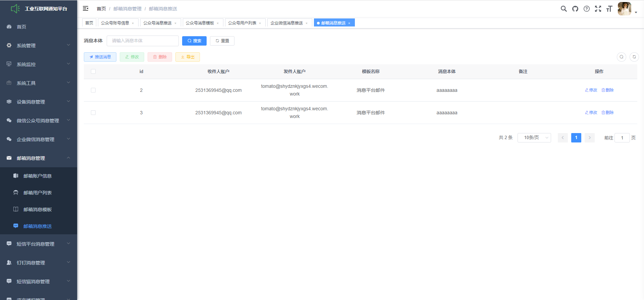Expand the 设备消息管理 chevron
The image size is (644, 300).
[x=68, y=101]
